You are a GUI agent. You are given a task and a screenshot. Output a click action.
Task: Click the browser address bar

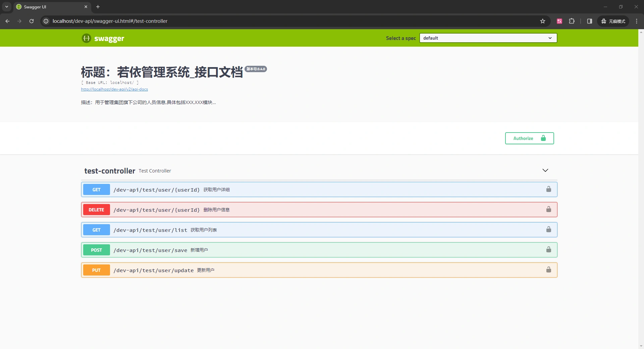(x=288, y=21)
